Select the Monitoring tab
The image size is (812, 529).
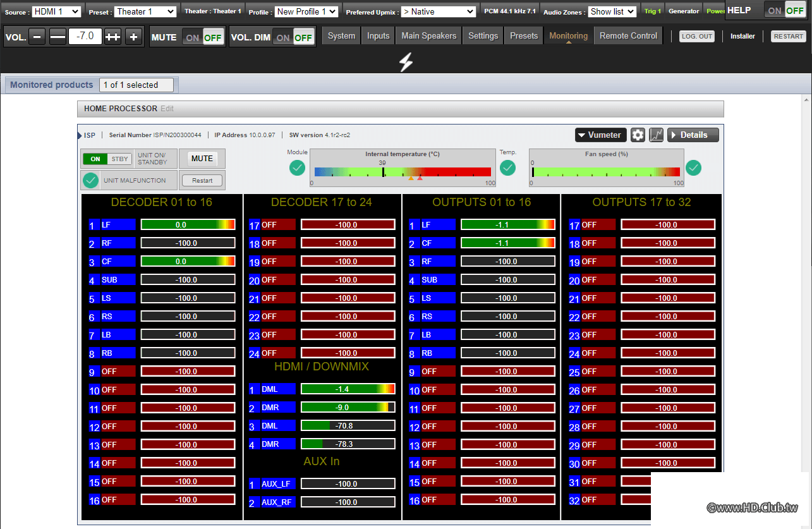(x=569, y=36)
